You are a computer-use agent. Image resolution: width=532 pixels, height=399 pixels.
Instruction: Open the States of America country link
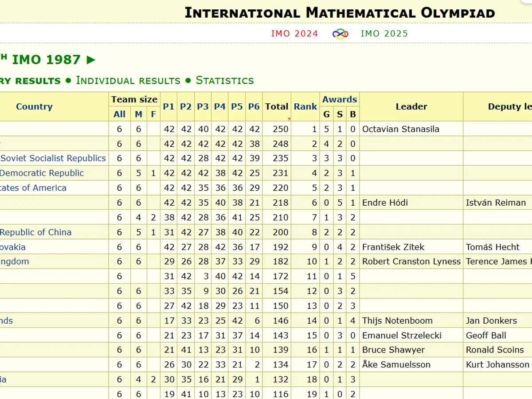(33, 188)
